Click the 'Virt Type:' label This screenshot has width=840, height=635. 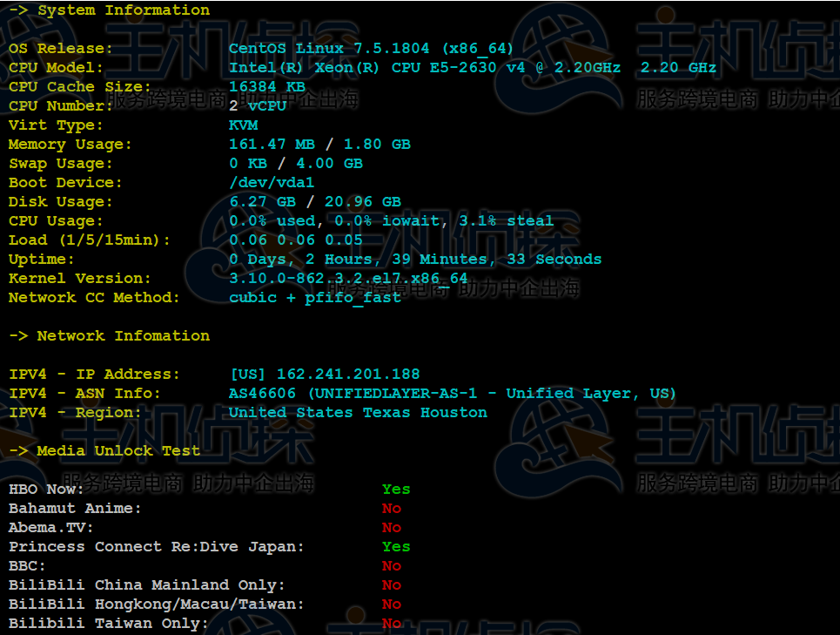pyautogui.click(x=56, y=125)
